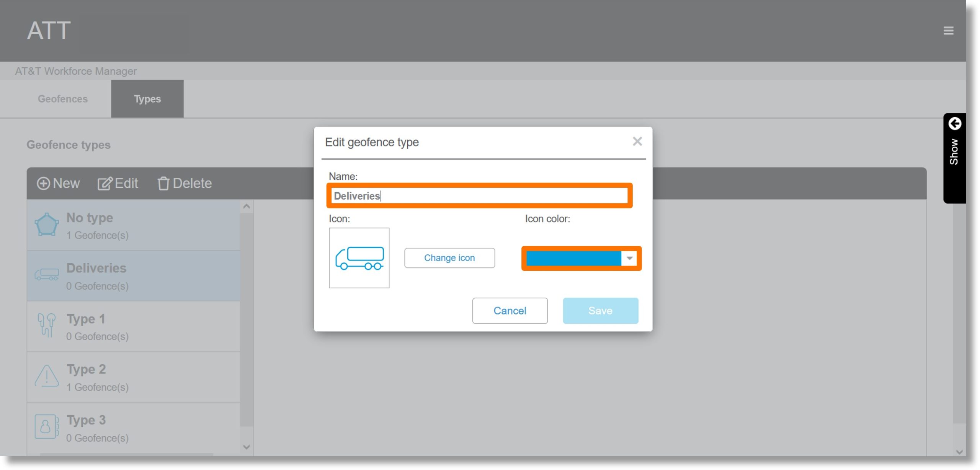The height and width of the screenshot is (470, 980).
Task: Click the Geofence types heading
Action: pos(69,145)
